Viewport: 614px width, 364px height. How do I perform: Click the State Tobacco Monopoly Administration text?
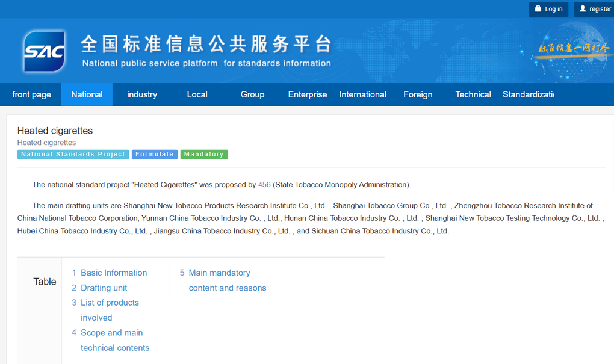(x=341, y=184)
